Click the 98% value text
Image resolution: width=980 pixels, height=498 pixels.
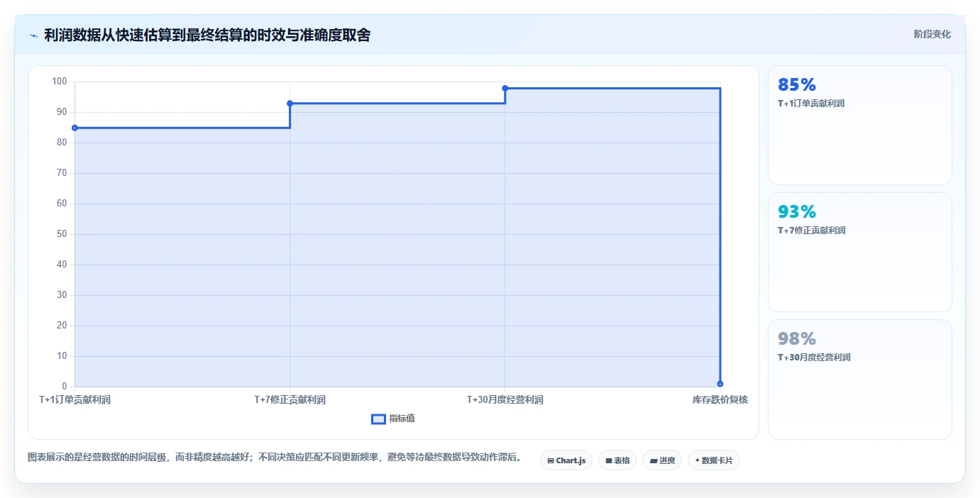tap(797, 338)
